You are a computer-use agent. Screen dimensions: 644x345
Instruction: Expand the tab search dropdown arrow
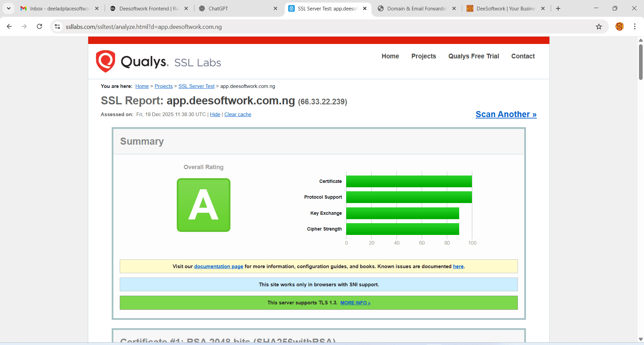point(9,8)
